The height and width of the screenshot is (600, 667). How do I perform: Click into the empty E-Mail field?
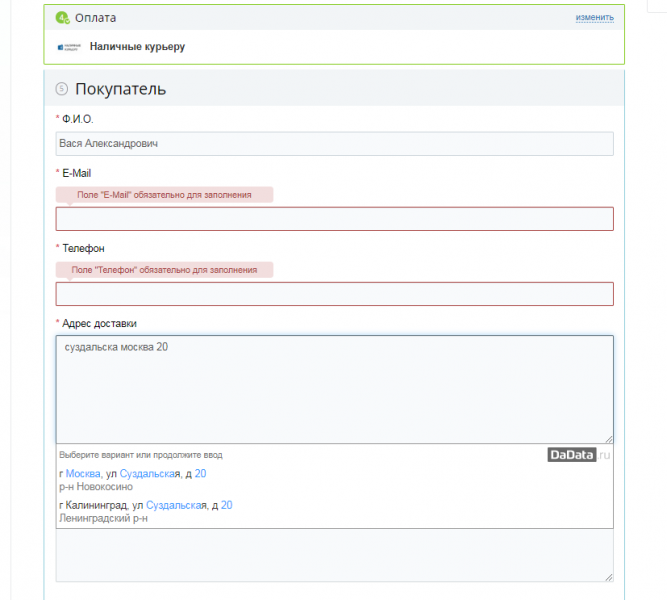click(x=334, y=219)
